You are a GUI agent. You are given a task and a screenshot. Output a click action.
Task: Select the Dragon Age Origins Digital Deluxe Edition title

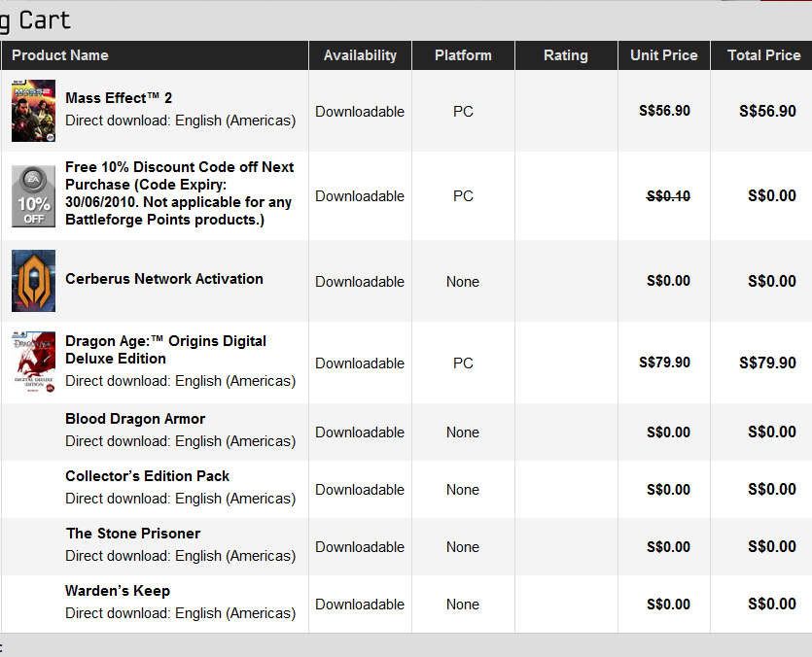pos(165,350)
